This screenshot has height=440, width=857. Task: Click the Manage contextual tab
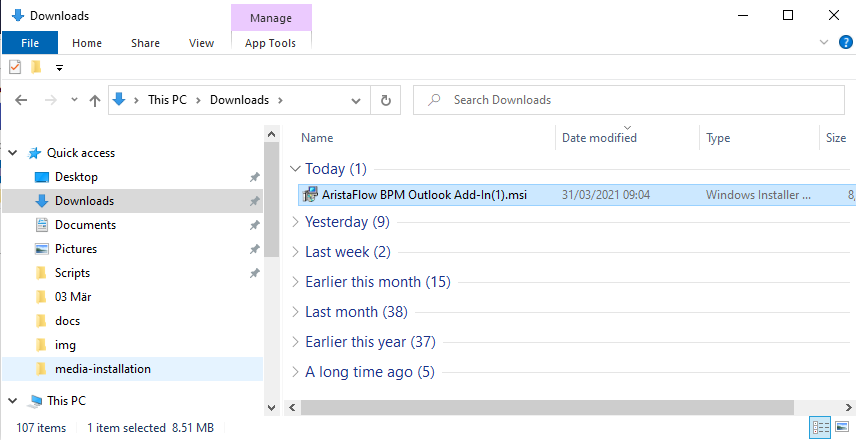tap(271, 17)
